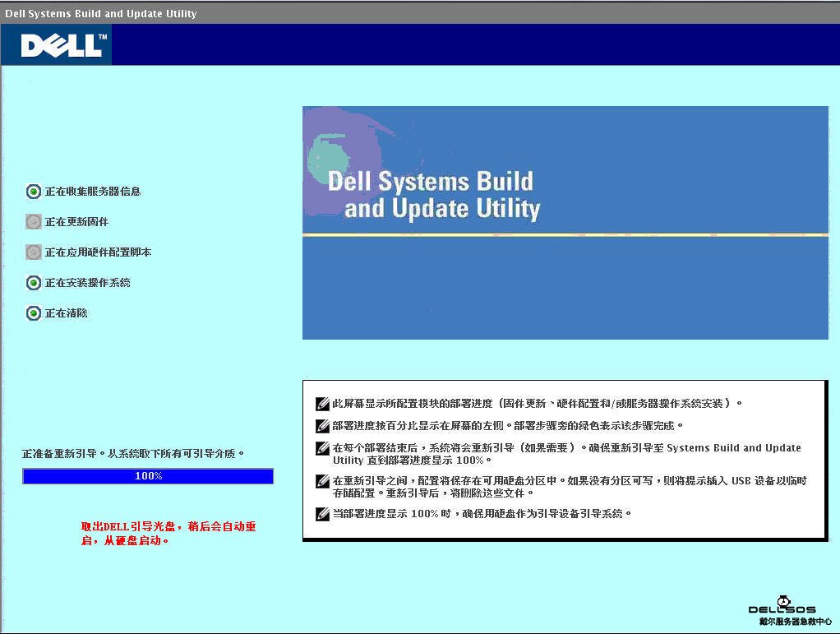
Task: Click note icon beside 此屏幕显示所配置模块 line
Action: point(322,404)
